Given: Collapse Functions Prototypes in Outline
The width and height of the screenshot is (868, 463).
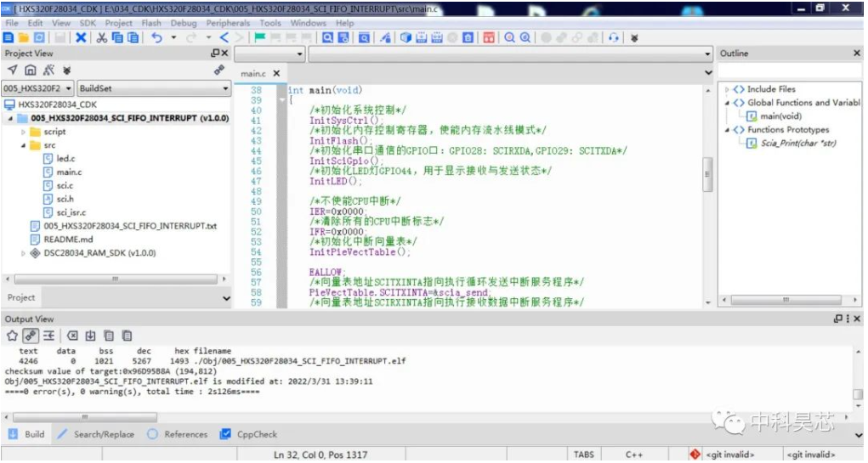Looking at the screenshot, I should pos(727,130).
